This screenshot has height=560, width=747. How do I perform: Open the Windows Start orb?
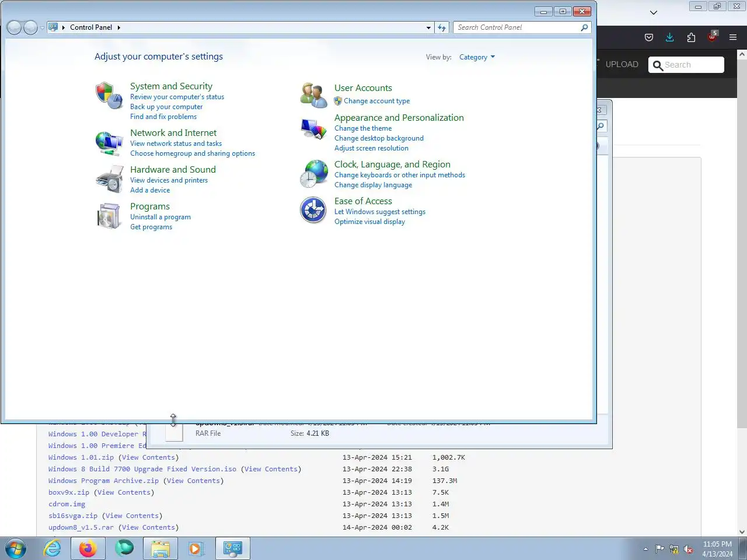coord(16,548)
